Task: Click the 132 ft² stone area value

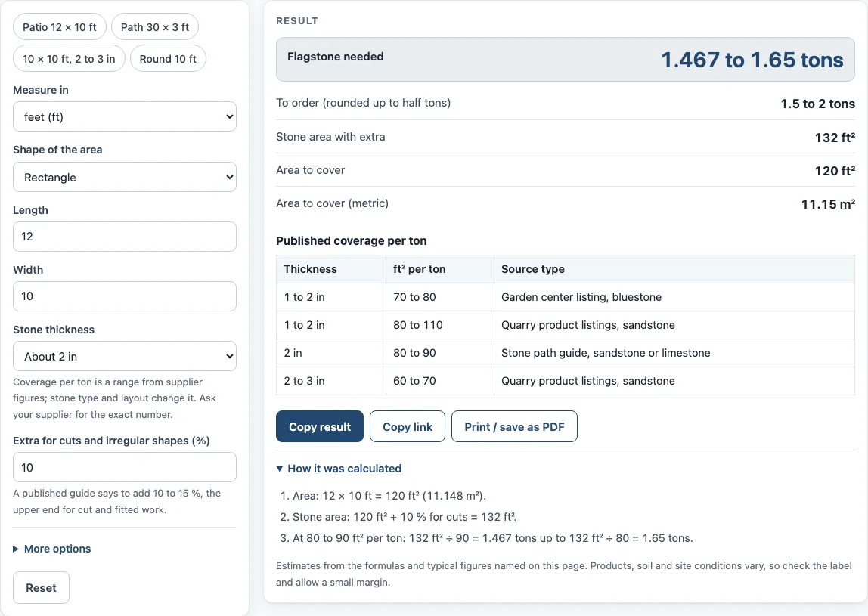Action: [835, 138]
